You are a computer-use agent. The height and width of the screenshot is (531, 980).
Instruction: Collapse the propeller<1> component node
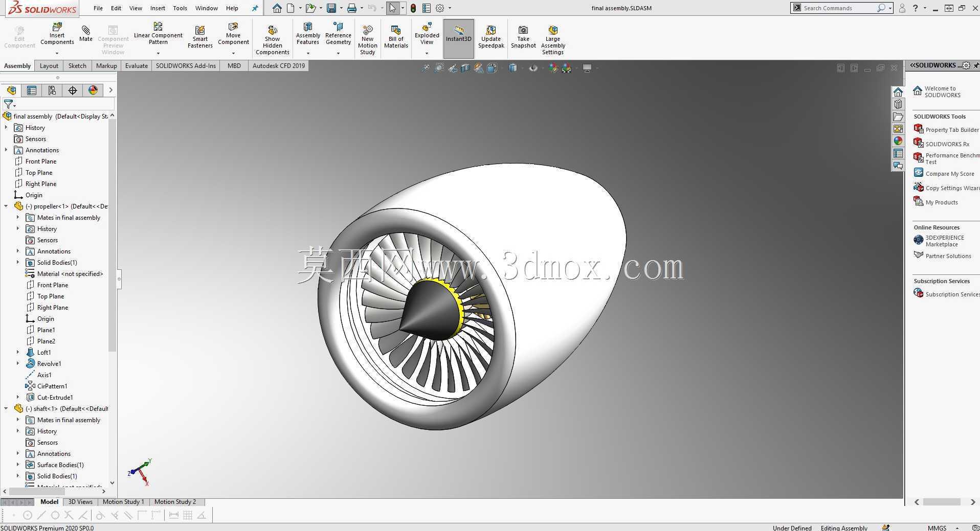coord(6,206)
